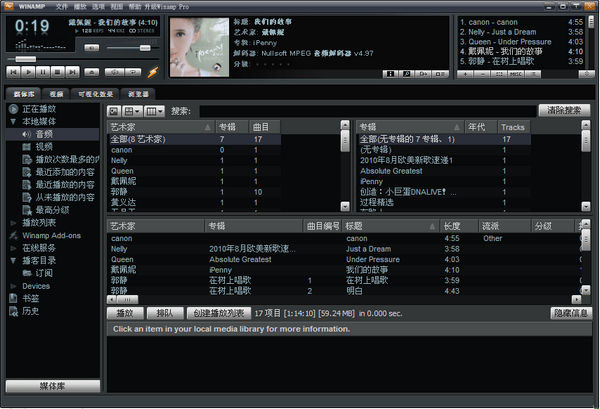Select the 视频 item under 本地媒体

click(x=44, y=147)
